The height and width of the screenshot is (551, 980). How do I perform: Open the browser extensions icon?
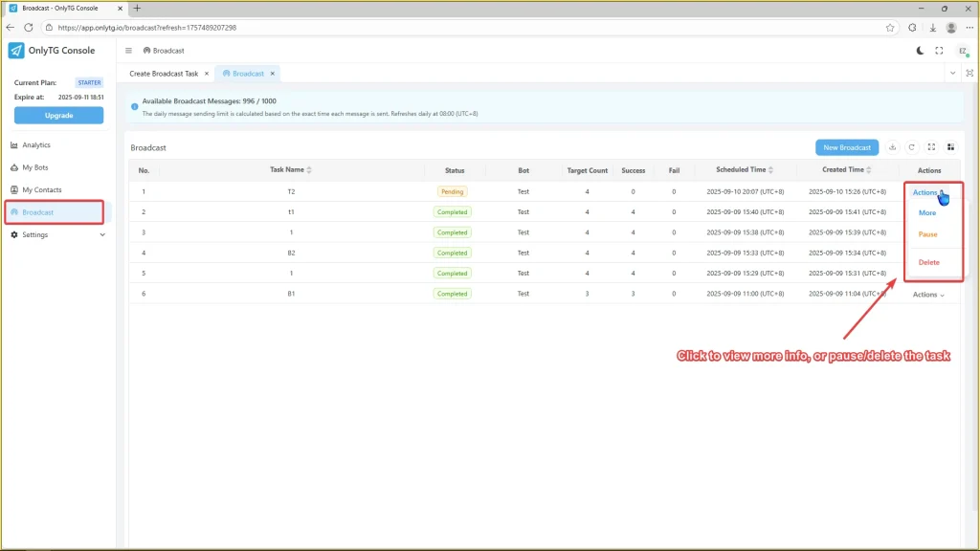tap(912, 28)
